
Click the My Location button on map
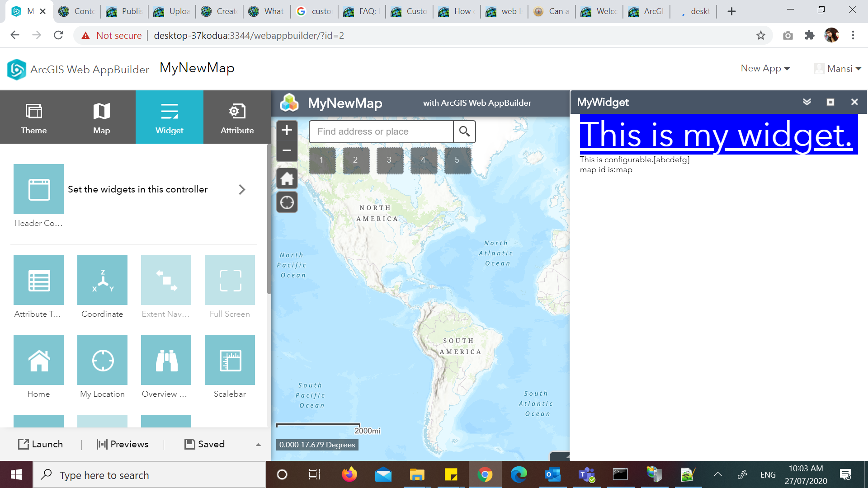pyautogui.click(x=287, y=202)
